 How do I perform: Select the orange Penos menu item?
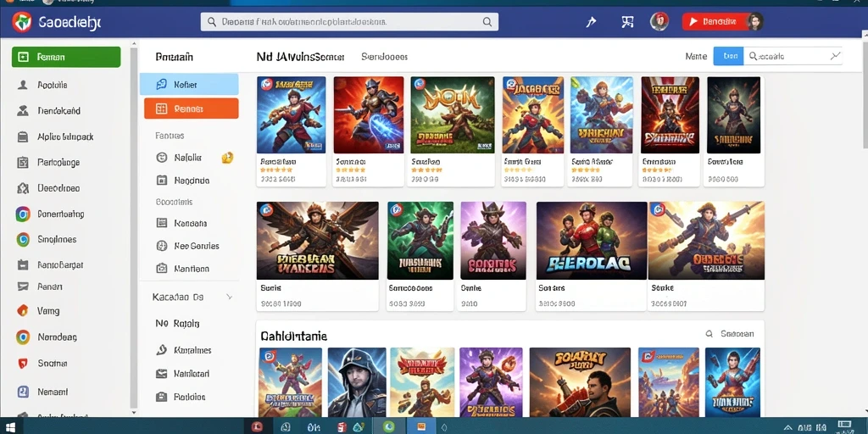[191, 108]
